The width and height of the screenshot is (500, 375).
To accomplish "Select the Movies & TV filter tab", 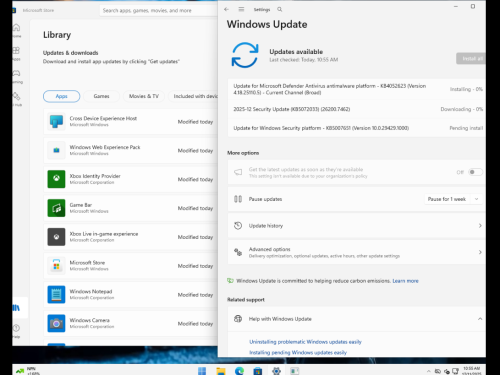I will (144, 96).
